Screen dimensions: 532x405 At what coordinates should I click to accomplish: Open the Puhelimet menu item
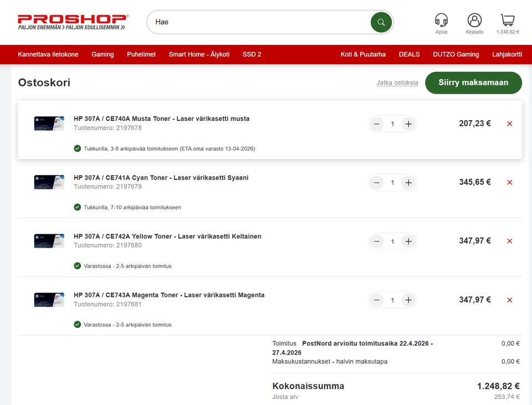pos(141,54)
